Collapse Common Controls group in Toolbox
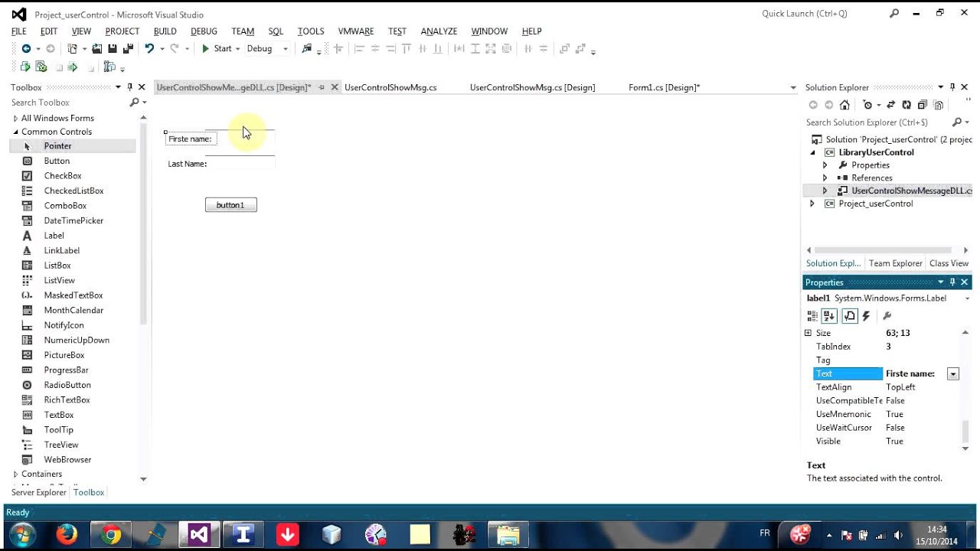 (15, 132)
